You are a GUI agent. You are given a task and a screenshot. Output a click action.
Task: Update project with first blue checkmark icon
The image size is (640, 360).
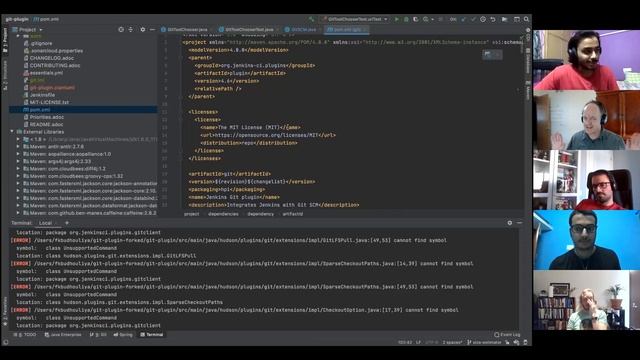464,19
